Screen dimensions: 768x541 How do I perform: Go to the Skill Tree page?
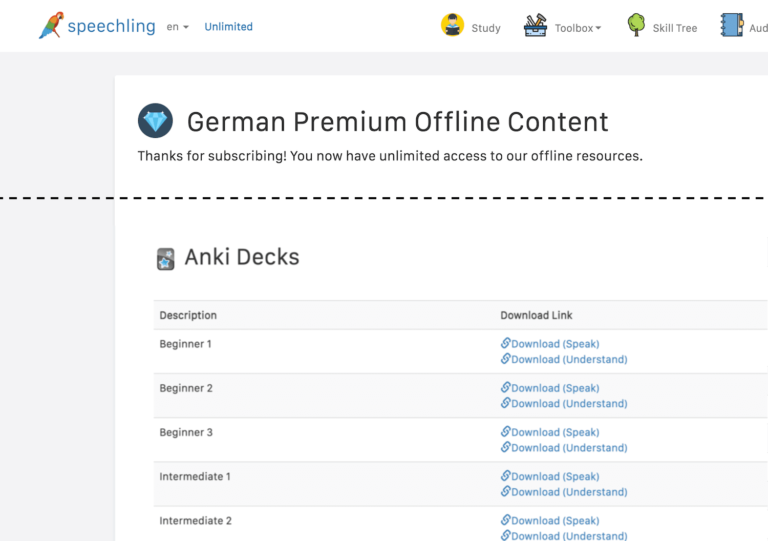coord(674,28)
